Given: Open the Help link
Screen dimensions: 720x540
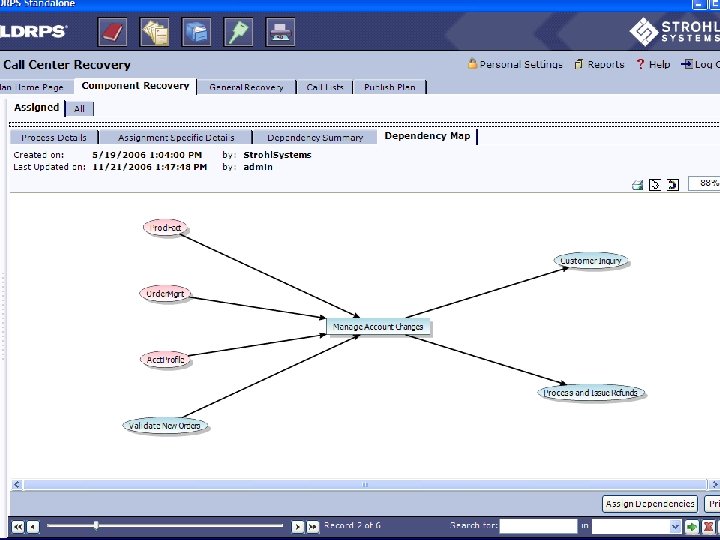Looking at the screenshot, I should pos(653,64).
